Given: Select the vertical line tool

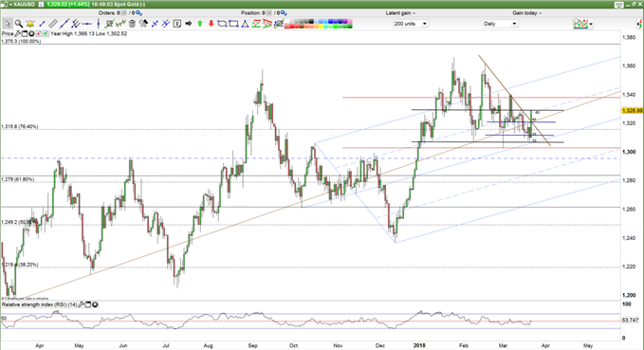Looking at the screenshot, I should 98,24.
